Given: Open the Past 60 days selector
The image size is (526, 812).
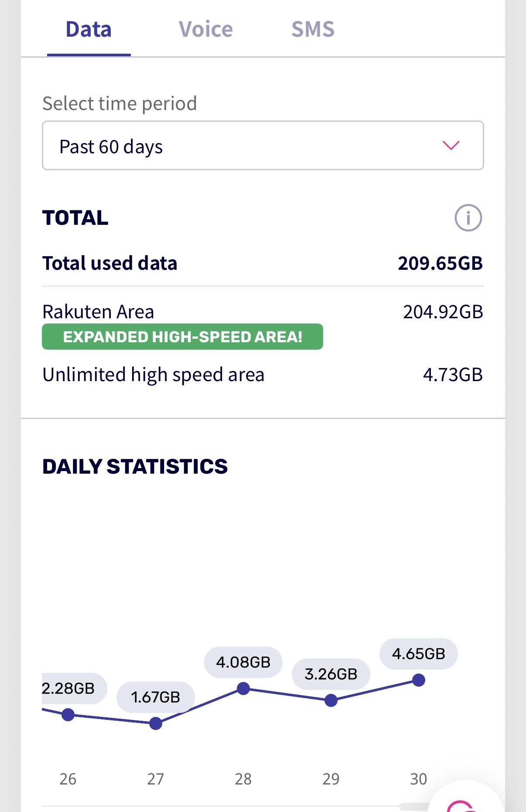Looking at the screenshot, I should click(263, 146).
